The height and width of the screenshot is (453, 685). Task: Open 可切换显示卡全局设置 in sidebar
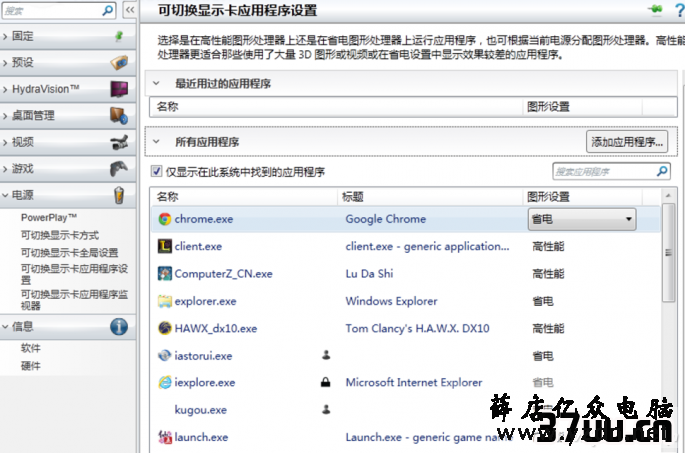[69, 253]
